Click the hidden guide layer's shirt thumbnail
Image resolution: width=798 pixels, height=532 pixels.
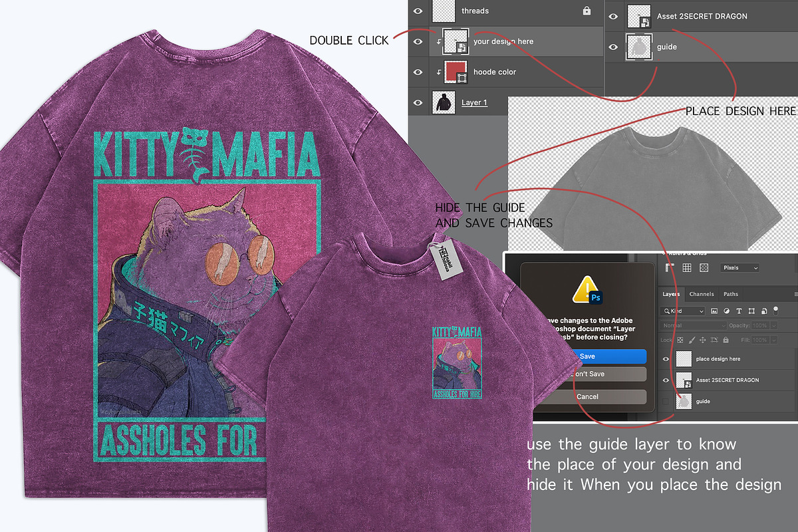[684, 401]
